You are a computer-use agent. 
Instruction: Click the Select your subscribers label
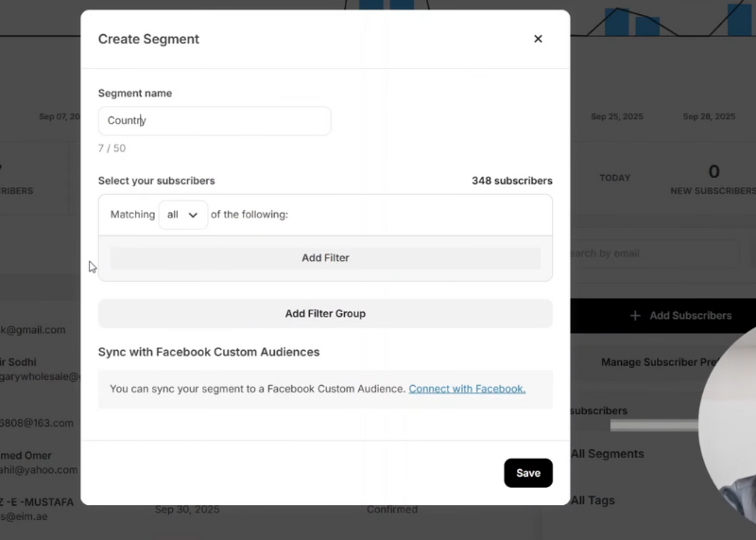click(157, 181)
